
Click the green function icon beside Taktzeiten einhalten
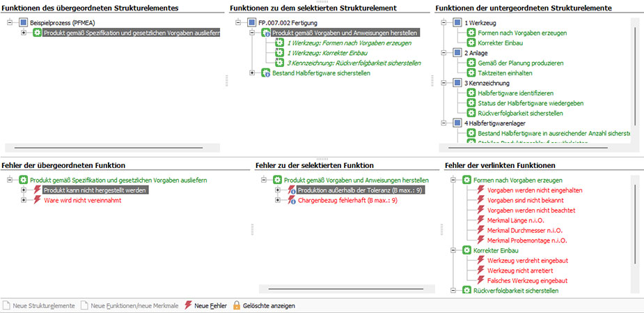(471, 73)
